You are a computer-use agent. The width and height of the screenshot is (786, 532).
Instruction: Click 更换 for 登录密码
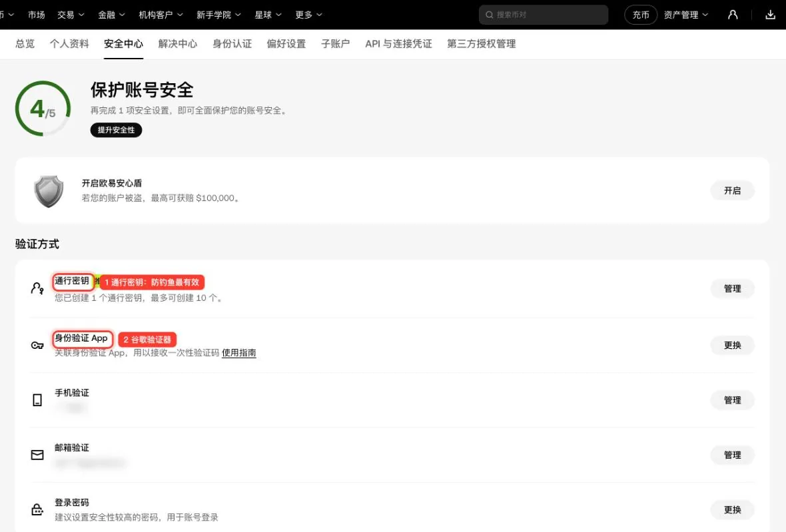click(732, 509)
